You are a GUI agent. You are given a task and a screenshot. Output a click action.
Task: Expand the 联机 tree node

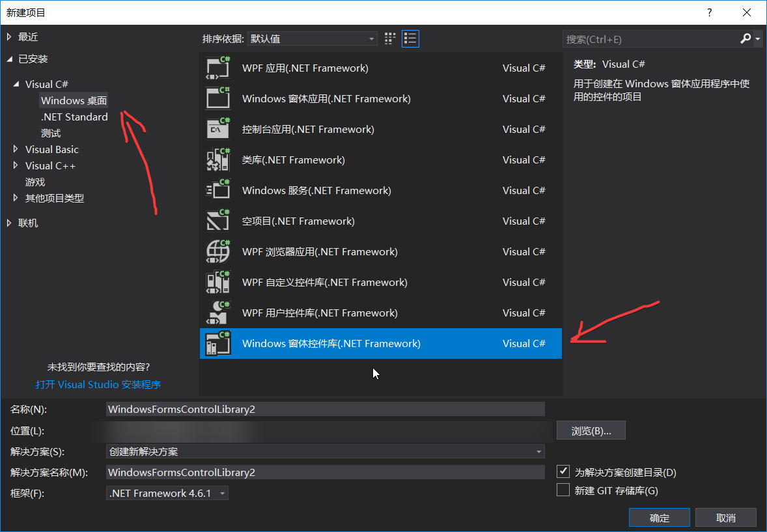(x=9, y=223)
